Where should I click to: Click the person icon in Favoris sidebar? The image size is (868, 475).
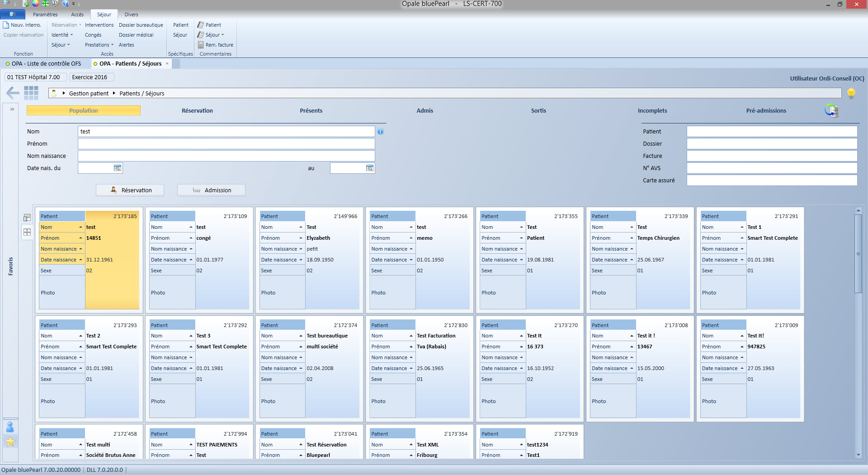coord(10,427)
